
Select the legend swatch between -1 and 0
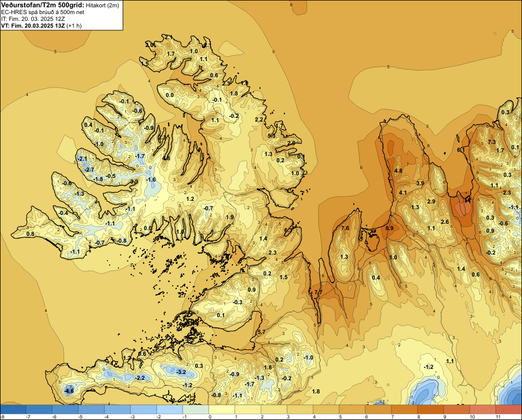click(196, 409)
